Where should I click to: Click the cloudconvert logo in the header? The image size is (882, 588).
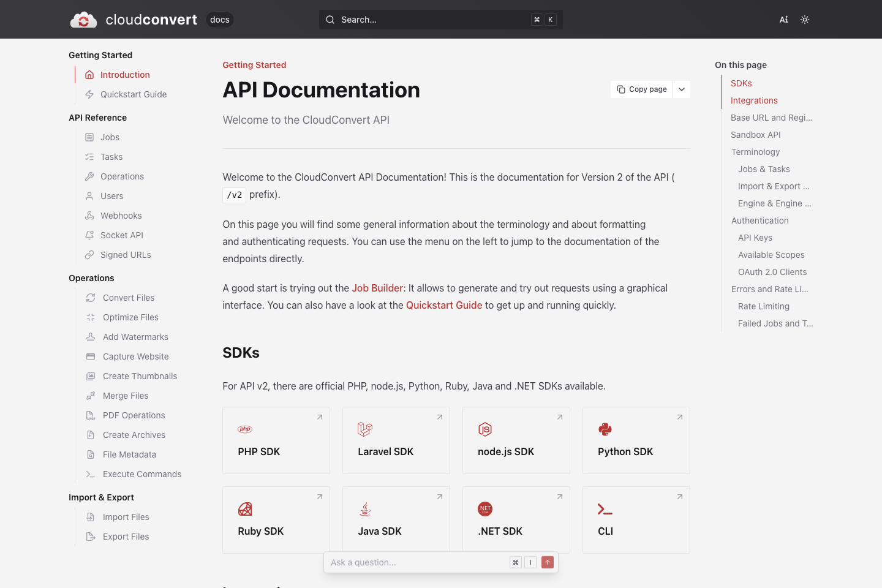[84, 19]
